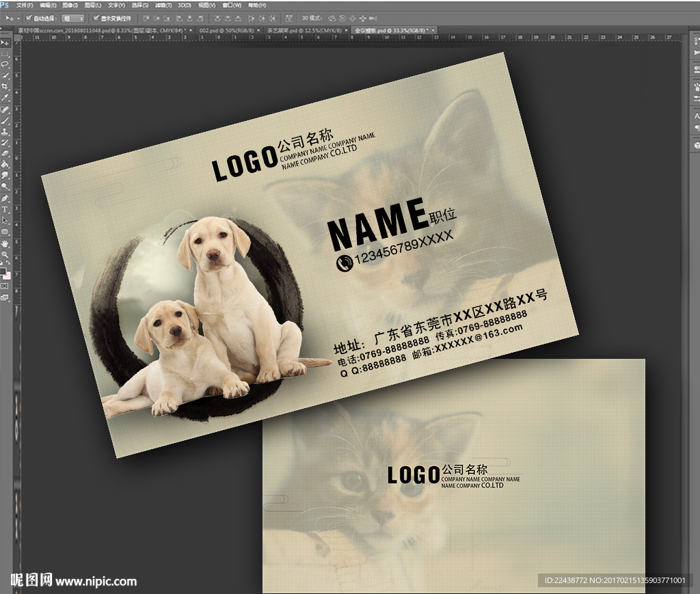Switch to the 茶艺展架.psd document tab
The image size is (700, 594).
(304, 30)
